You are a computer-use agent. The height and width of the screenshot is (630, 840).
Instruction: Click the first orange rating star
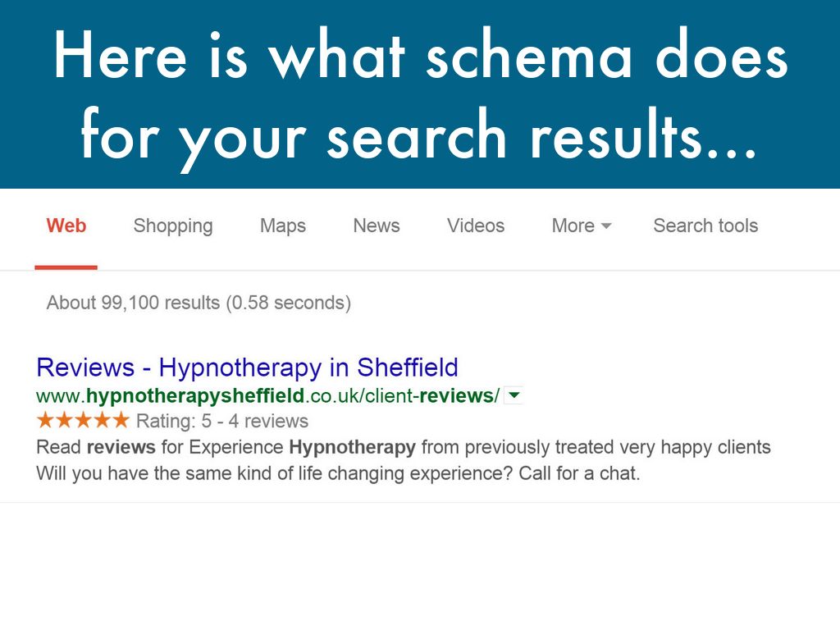(46, 421)
